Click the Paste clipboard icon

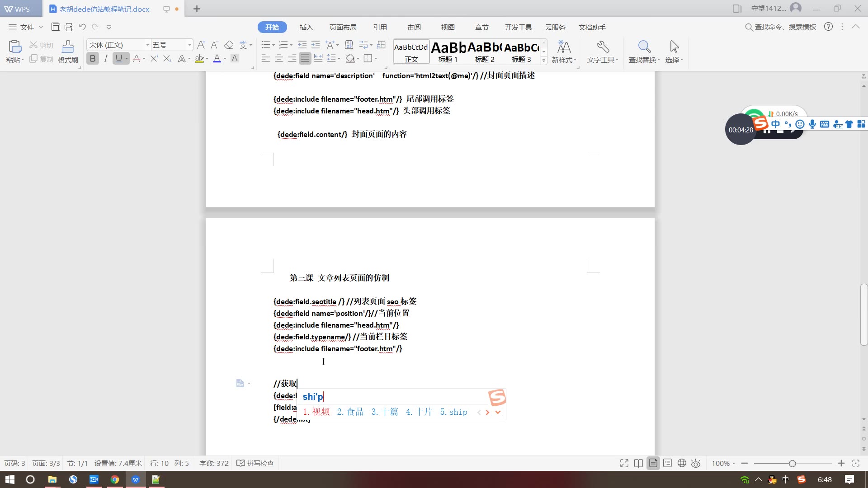[x=14, y=47]
